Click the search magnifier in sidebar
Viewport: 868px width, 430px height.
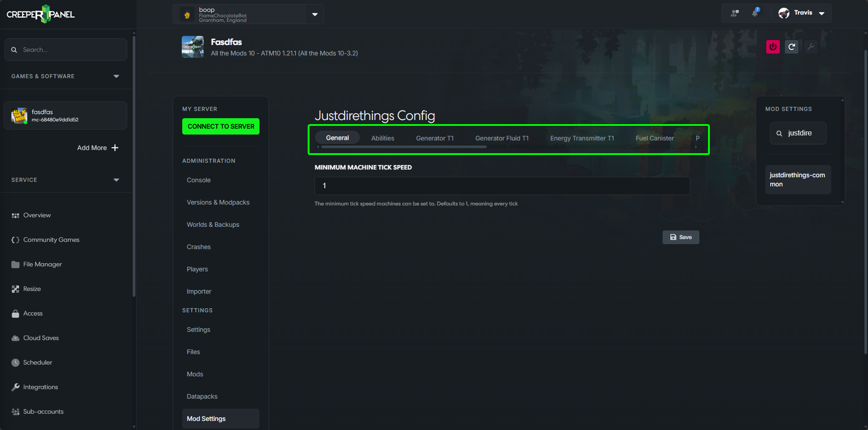pos(14,50)
